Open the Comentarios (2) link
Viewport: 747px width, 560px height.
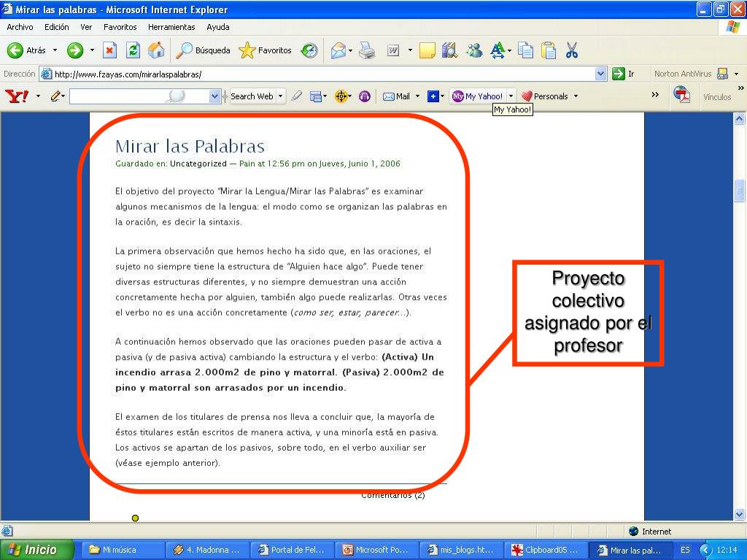[x=393, y=495]
